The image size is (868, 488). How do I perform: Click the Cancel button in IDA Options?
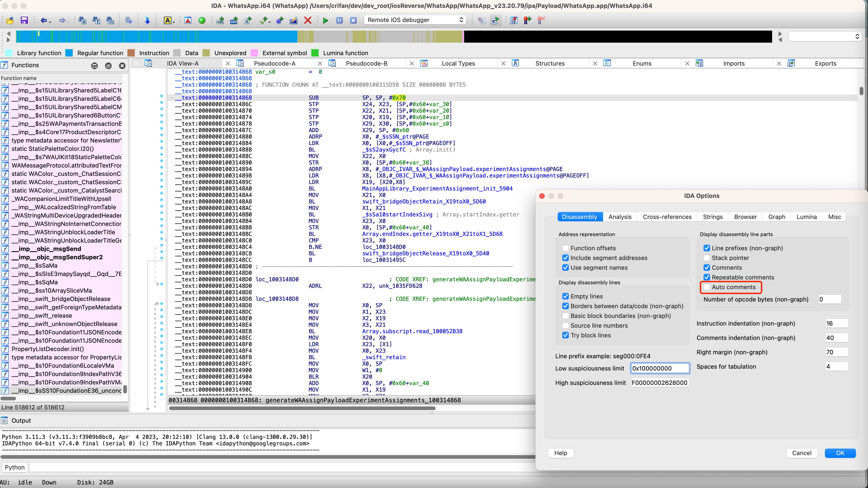(801, 453)
